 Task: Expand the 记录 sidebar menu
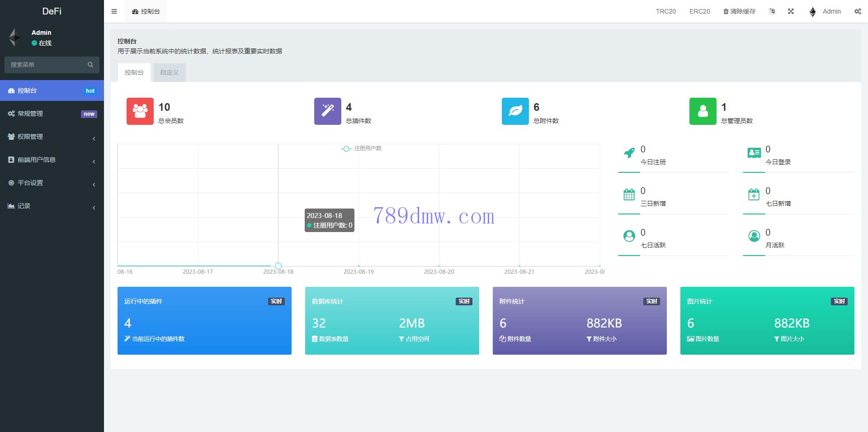[x=52, y=206]
